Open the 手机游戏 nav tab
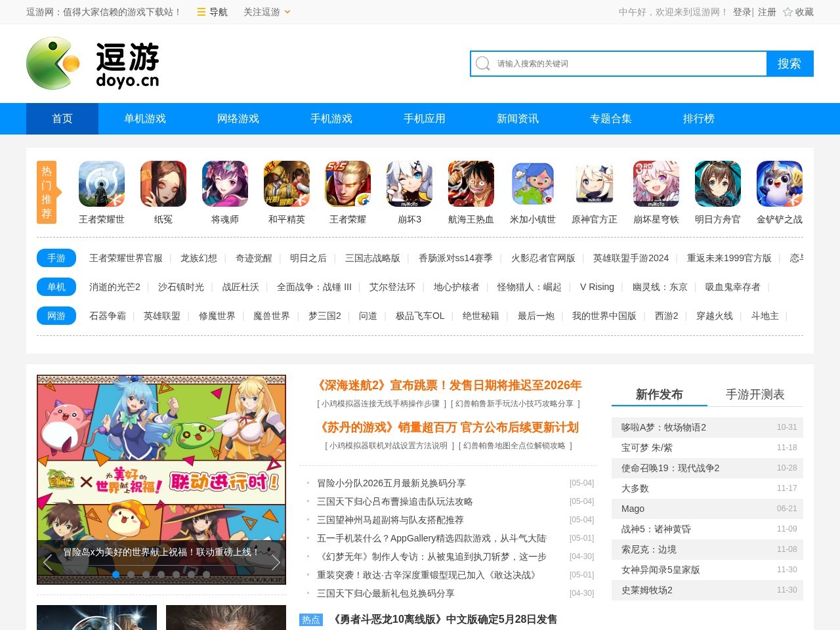 (x=331, y=119)
